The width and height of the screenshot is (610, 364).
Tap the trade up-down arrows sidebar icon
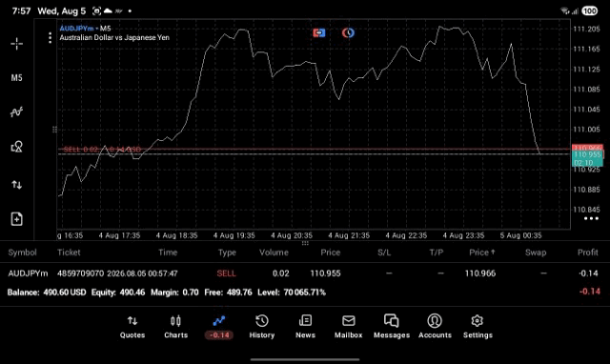[17, 184]
